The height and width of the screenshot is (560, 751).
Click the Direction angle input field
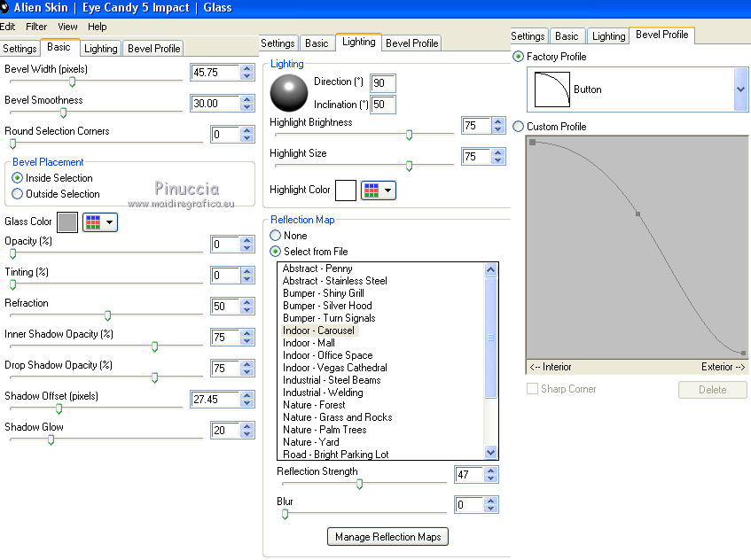pyautogui.click(x=383, y=82)
